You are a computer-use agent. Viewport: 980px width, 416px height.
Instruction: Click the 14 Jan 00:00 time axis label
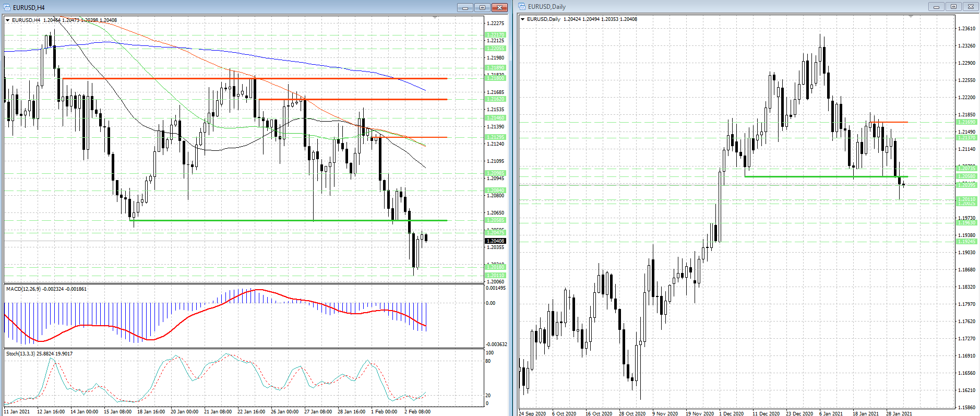pos(84,412)
